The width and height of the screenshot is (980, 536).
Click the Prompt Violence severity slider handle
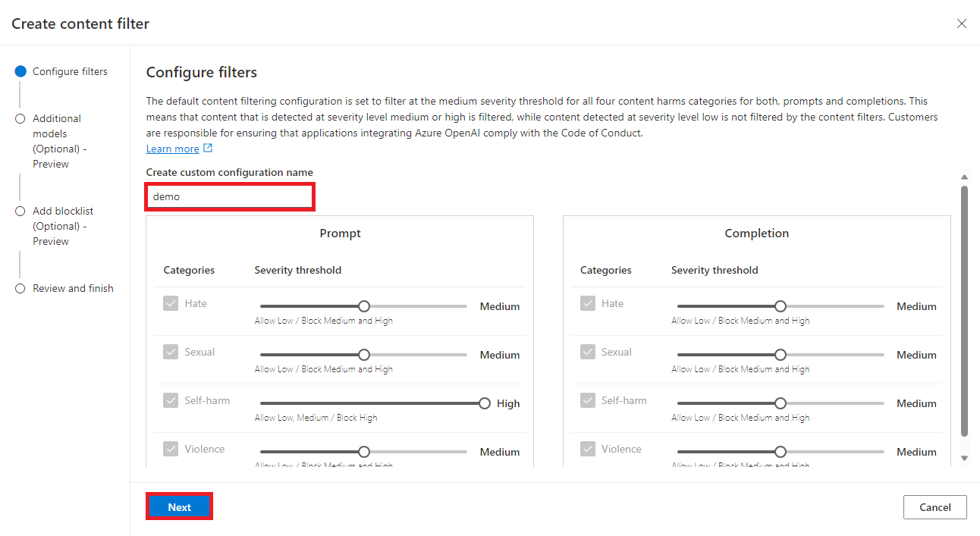(x=364, y=452)
